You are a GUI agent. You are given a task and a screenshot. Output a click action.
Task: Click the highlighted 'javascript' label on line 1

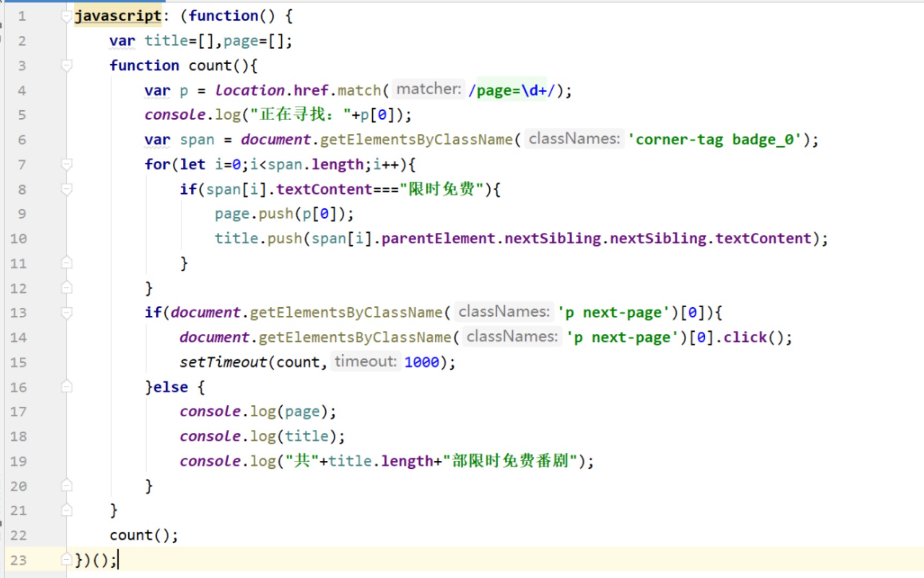118,16
